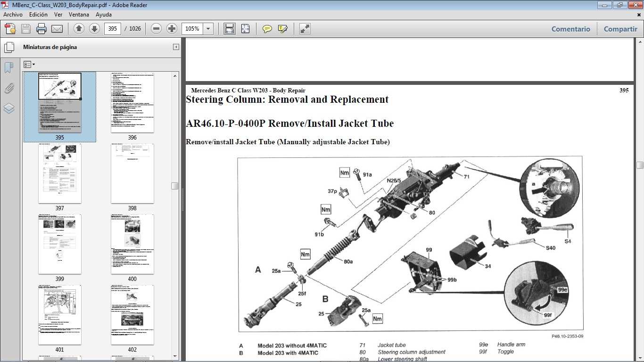
Task: Open the Comentario pane
Action: coord(571,29)
